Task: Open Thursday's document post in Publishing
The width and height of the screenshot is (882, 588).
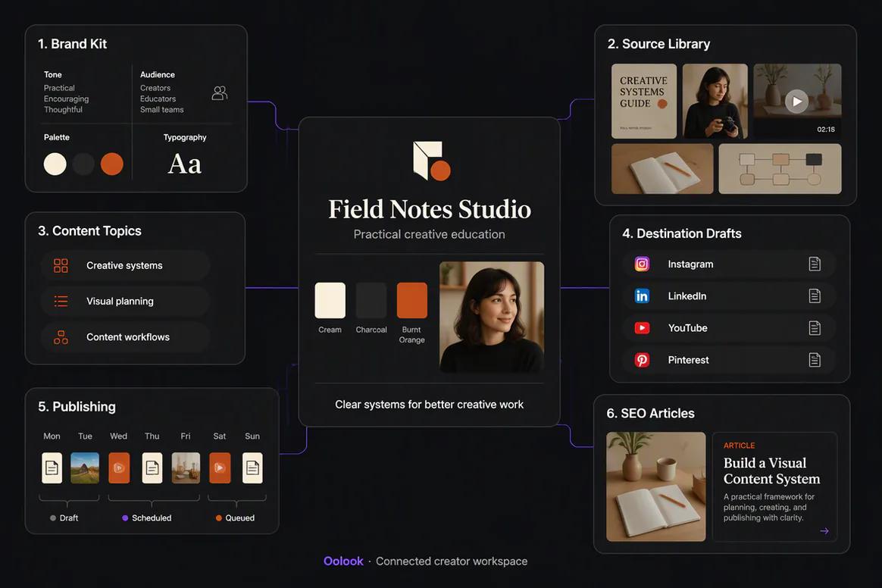Action: point(152,468)
